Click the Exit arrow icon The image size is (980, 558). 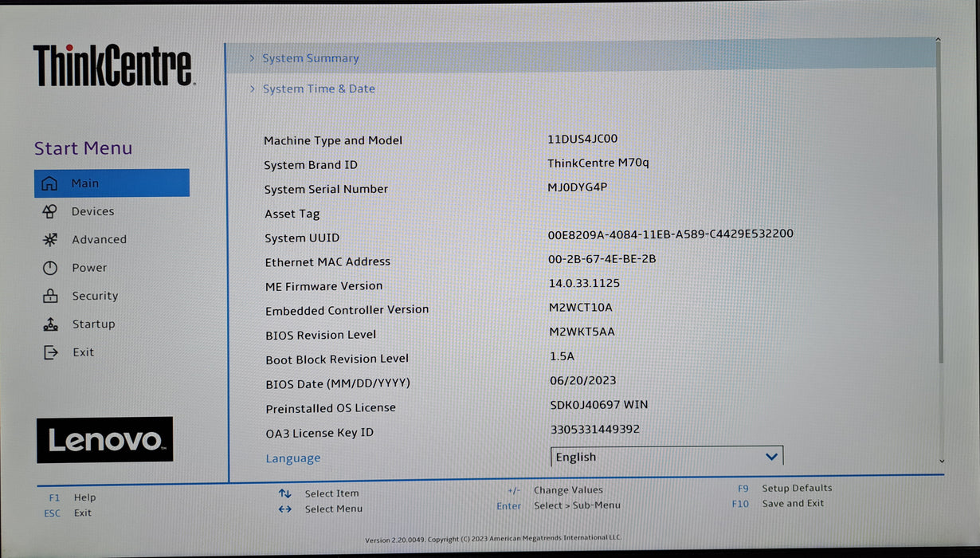51,352
